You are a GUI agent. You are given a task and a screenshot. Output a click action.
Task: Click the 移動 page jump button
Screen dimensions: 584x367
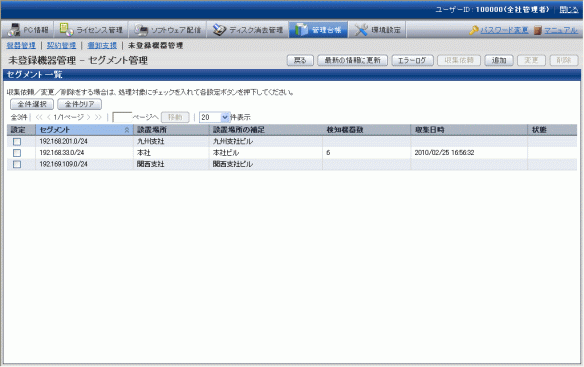click(x=175, y=117)
